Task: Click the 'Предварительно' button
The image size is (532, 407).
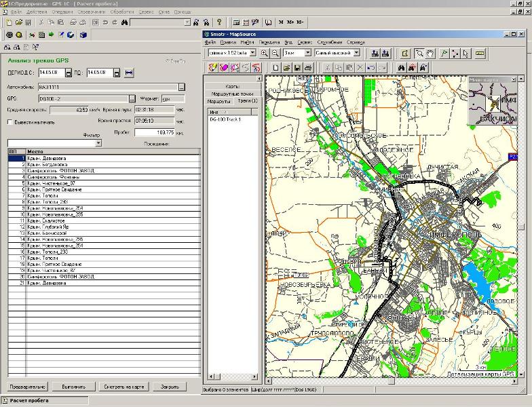Action: click(27, 387)
